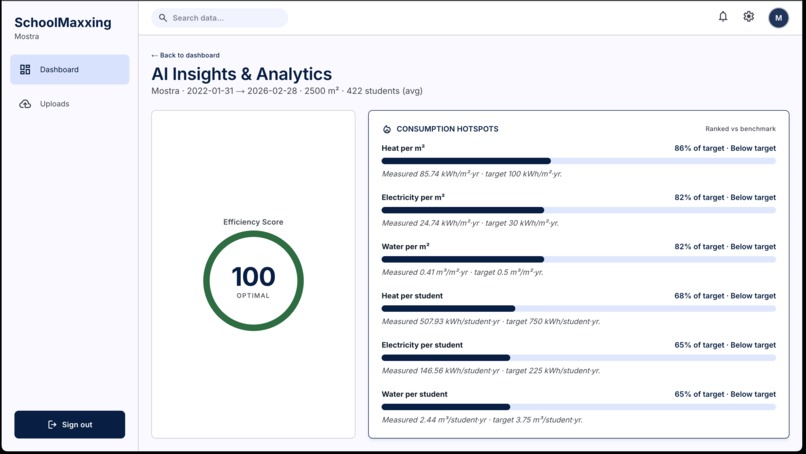
Task: Open the settings gear icon
Action: pyautogui.click(x=748, y=17)
